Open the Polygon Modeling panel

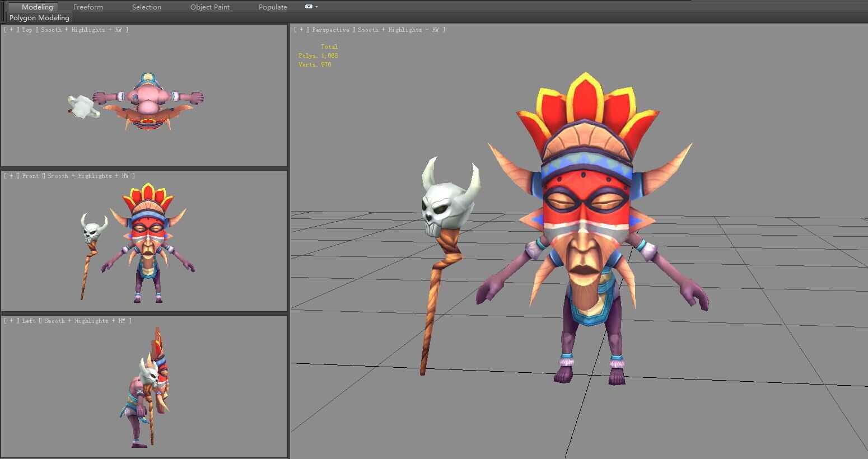click(x=39, y=18)
